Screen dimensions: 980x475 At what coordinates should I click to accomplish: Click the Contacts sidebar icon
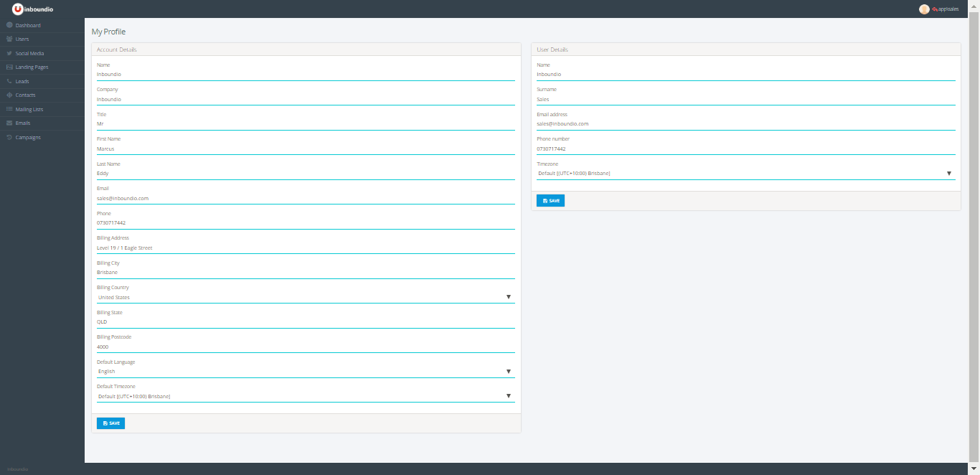tap(9, 95)
